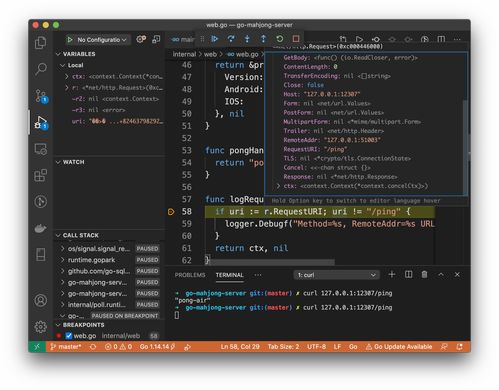Click the master branch in status bar
The height and width of the screenshot is (390, 499).
[x=66, y=347]
